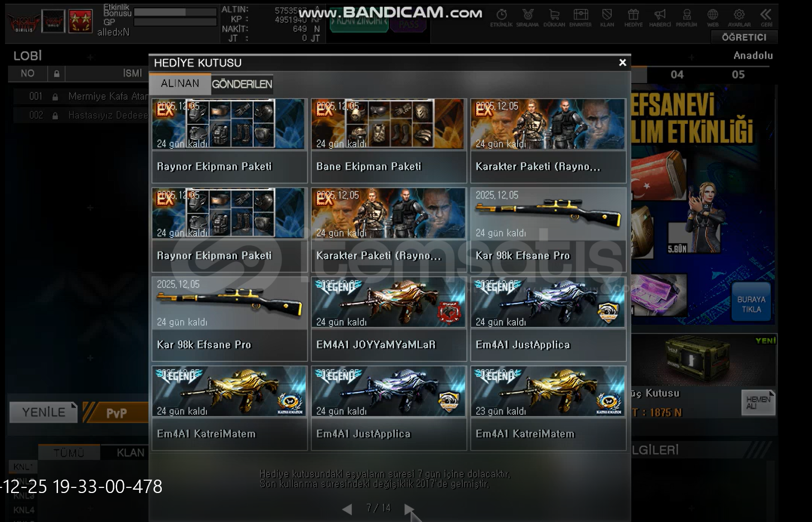
Task: Open the Envanter chest icon
Action: point(581,17)
